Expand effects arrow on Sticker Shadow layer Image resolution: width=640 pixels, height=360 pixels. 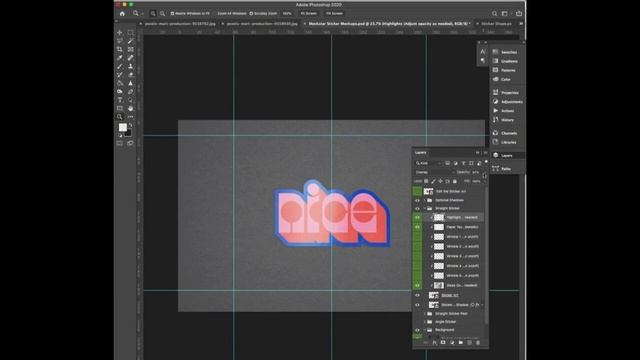point(482,305)
